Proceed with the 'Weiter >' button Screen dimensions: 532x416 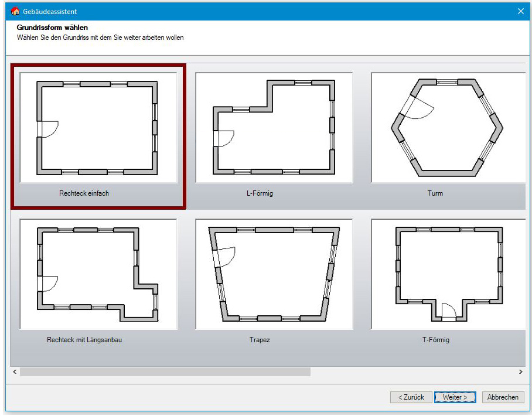click(455, 397)
